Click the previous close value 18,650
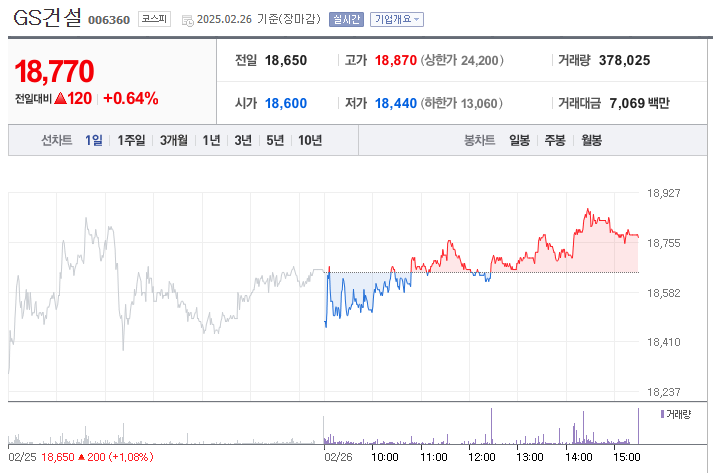The image size is (713, 473). (286, 60)
